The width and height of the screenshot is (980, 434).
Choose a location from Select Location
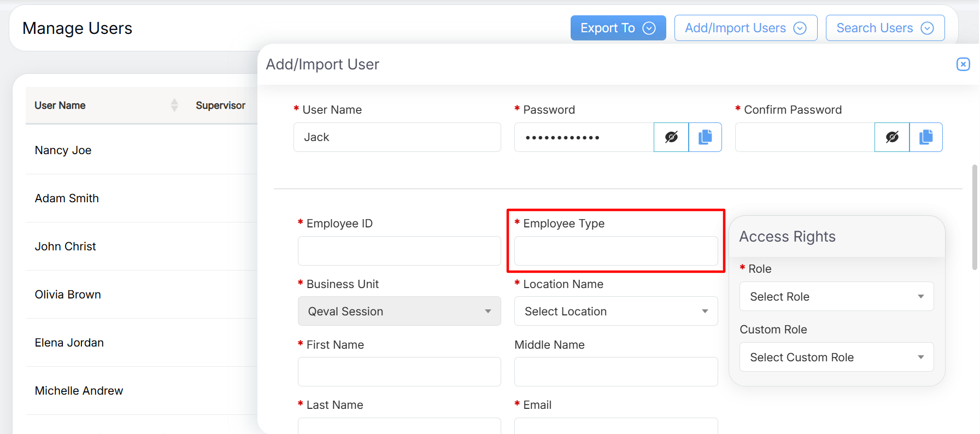tap(615, 311)
